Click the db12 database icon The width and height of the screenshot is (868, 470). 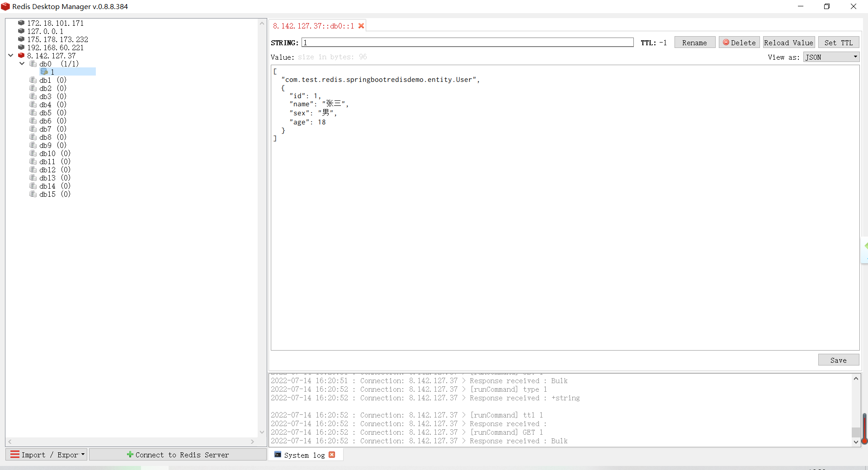33,170
